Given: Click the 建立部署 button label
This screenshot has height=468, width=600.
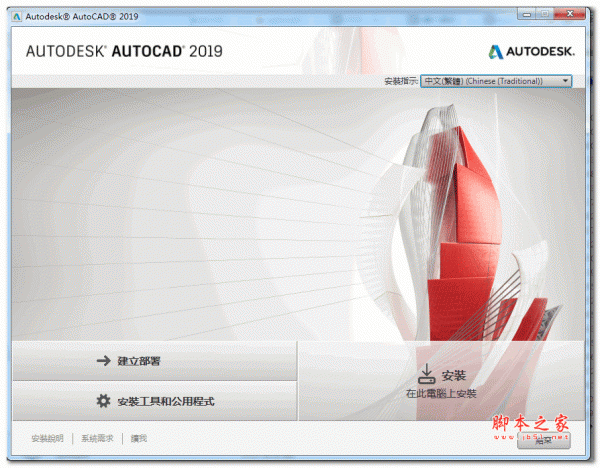Looking at the screenshot, I should coord(139,361).
